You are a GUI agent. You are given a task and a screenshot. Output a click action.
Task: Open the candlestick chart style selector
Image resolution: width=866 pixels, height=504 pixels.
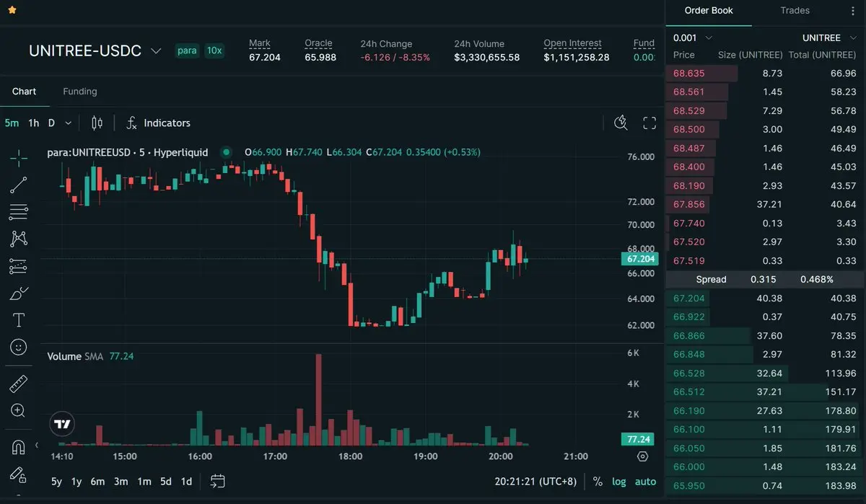pyautogui.click(x=97, y=123)
